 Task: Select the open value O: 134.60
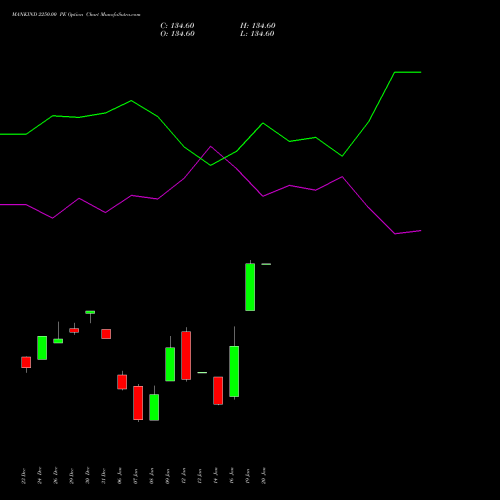(177, 34)
